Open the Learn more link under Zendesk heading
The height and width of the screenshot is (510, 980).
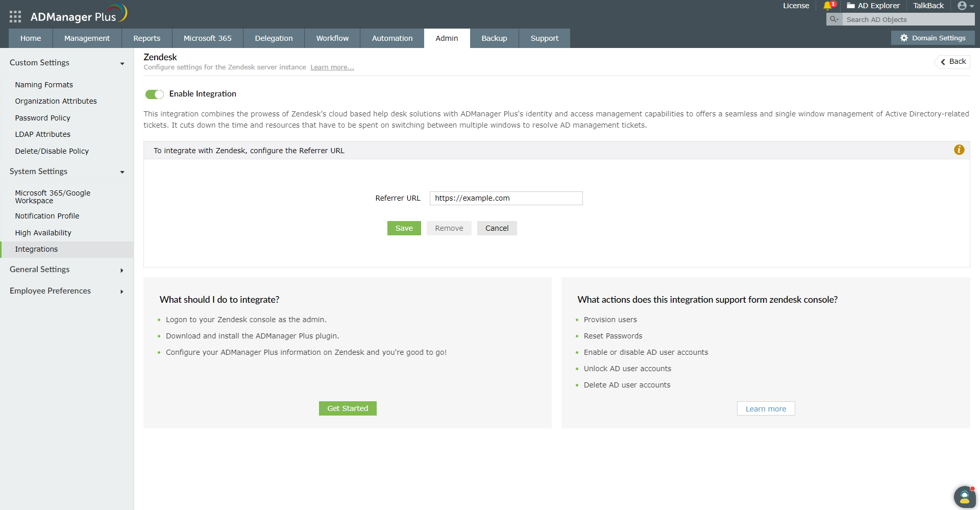point(332,67)
